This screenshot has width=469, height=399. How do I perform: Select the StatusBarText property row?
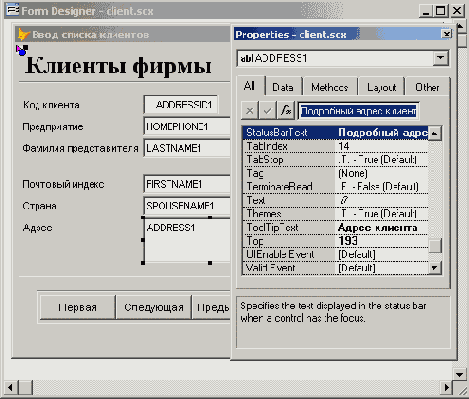coord(335,133)
